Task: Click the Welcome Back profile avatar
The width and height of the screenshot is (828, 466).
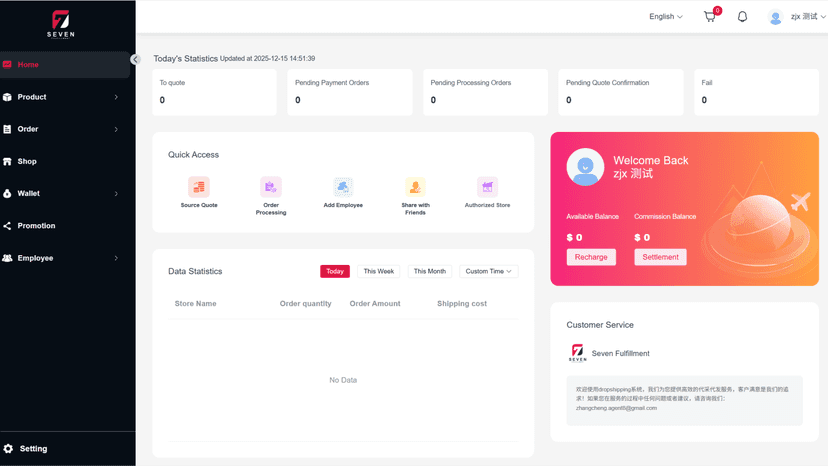Action: 585,167
